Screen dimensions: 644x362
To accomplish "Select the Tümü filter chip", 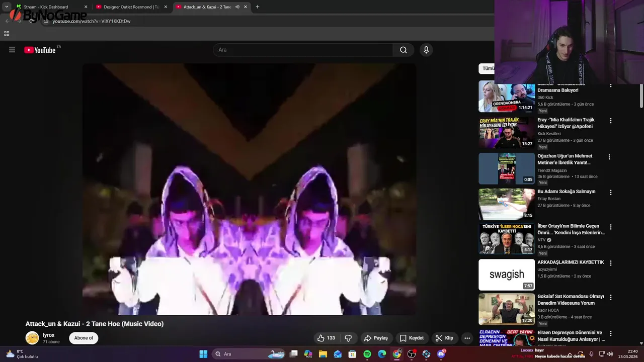I will (x=487, y=68).
